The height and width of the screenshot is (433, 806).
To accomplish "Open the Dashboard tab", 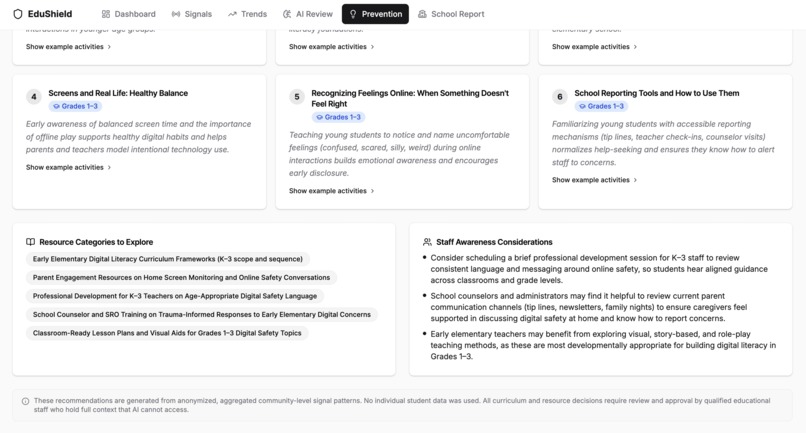I will (129, 14).
